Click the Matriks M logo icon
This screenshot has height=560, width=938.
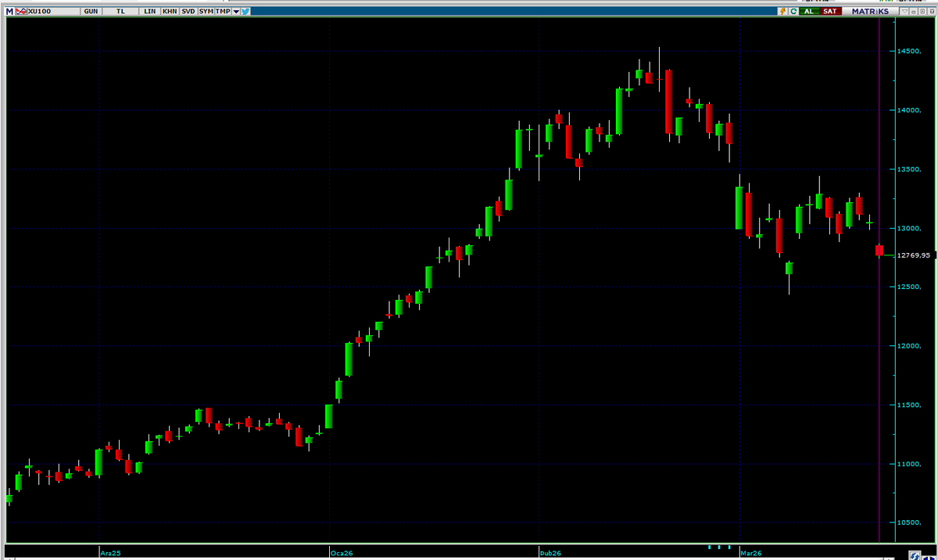point(9,12)
